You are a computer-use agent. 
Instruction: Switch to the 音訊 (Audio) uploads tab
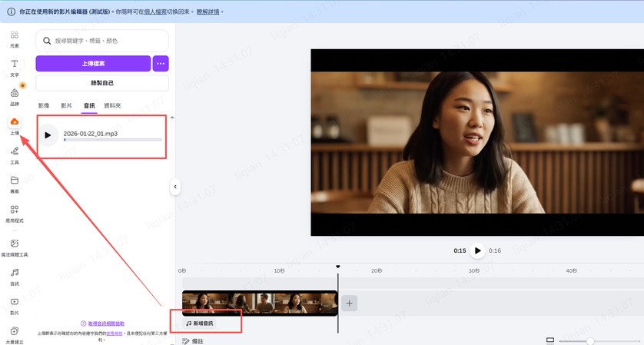tap(89, 105)
